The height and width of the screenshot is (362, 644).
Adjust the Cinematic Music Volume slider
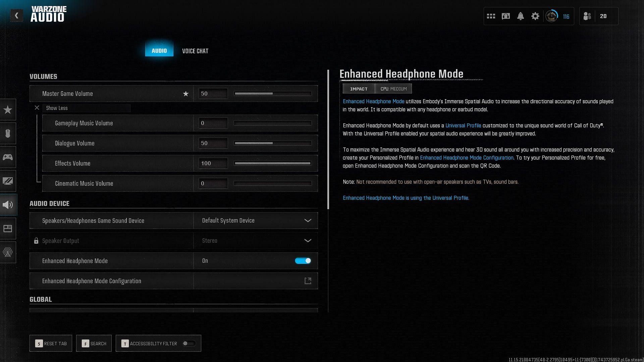click(x=273, y=183)
